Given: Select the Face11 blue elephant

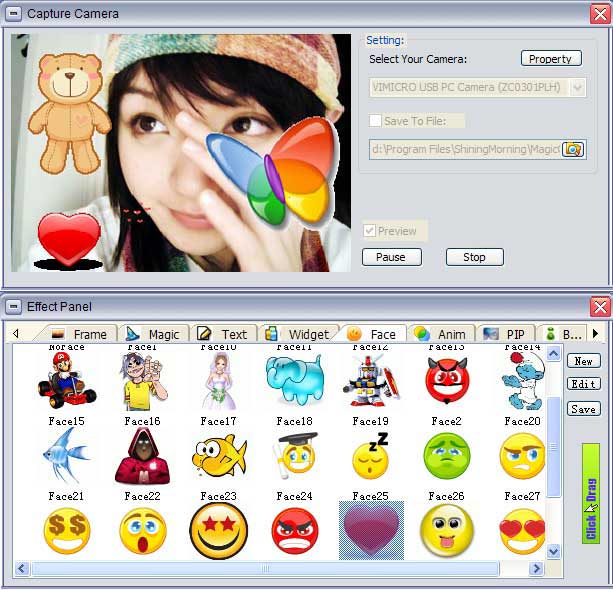Looking at the screenshot, I should click(x=295, y=378).
